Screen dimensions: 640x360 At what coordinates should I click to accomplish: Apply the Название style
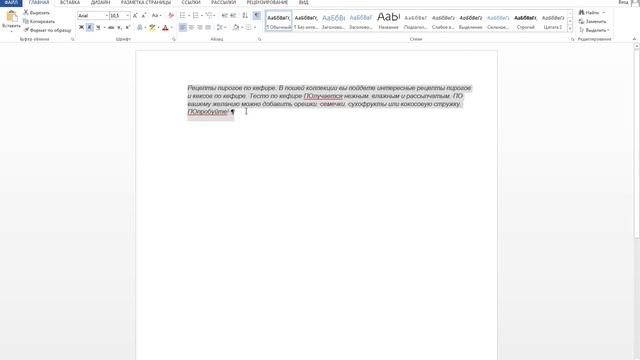point(389,21)
